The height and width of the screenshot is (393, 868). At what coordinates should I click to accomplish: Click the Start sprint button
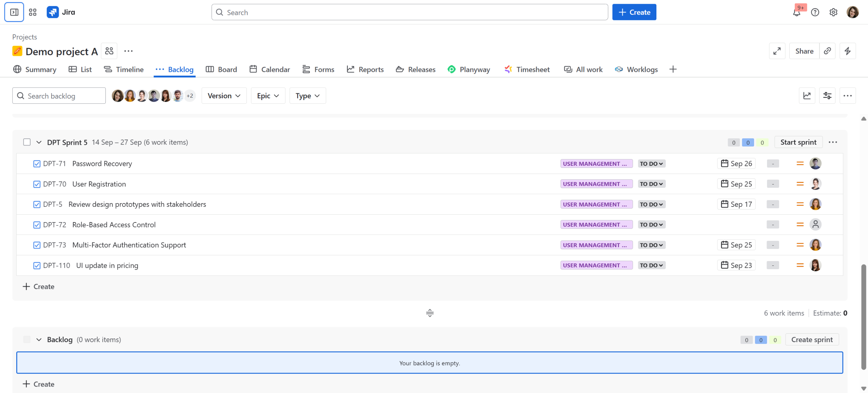[x=798, y=142]
